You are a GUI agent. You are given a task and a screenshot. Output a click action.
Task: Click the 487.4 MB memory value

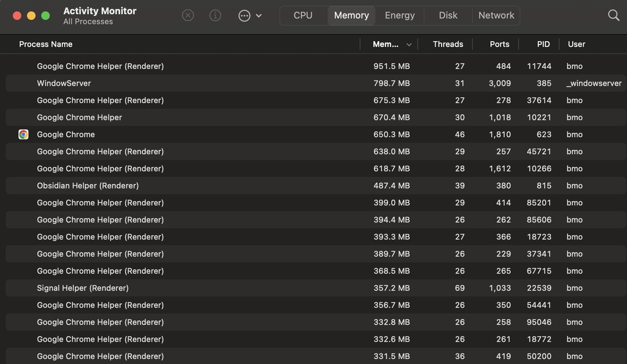point(391,185)
